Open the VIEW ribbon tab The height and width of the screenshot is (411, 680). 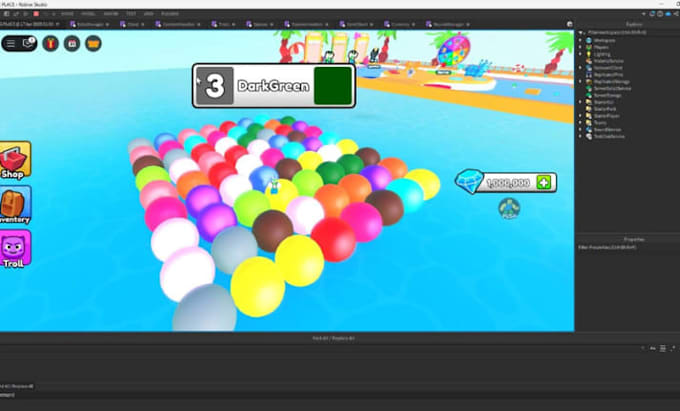pyautogui.click(x=149, y=14)
